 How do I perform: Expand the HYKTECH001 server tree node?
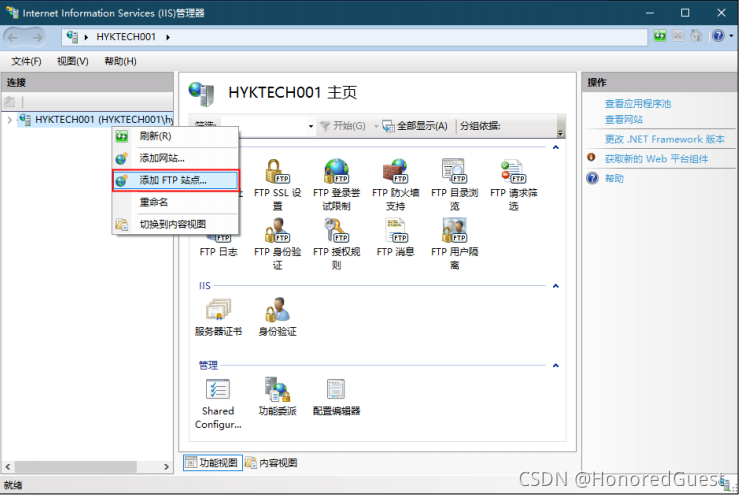click(x=9, y=120)
